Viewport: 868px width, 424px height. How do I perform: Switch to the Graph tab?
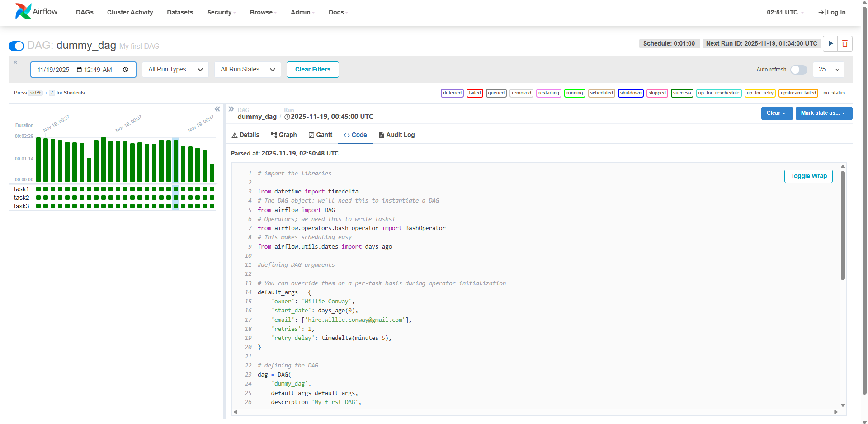click(283, 135)
